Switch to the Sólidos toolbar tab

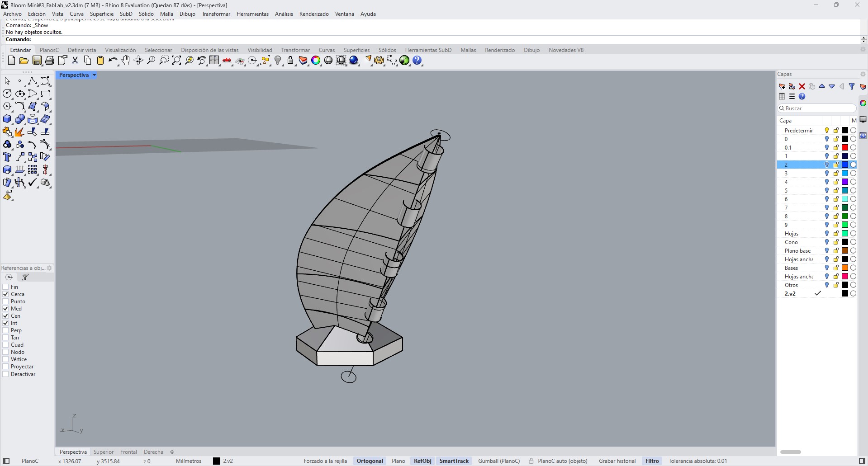387,50
